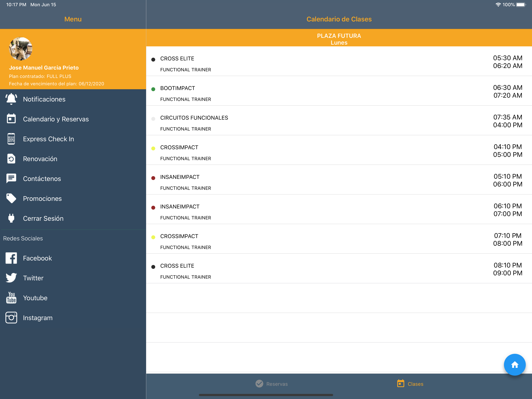Screen dimensions: 532x399
Task: Open the Notificaciones bell icon
Action: click(x=11, y=99)
